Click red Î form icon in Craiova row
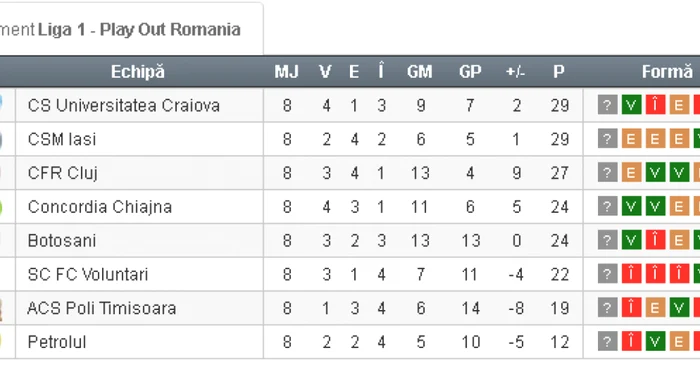This screenshot has width=700, height=368. tap(655, 105)
